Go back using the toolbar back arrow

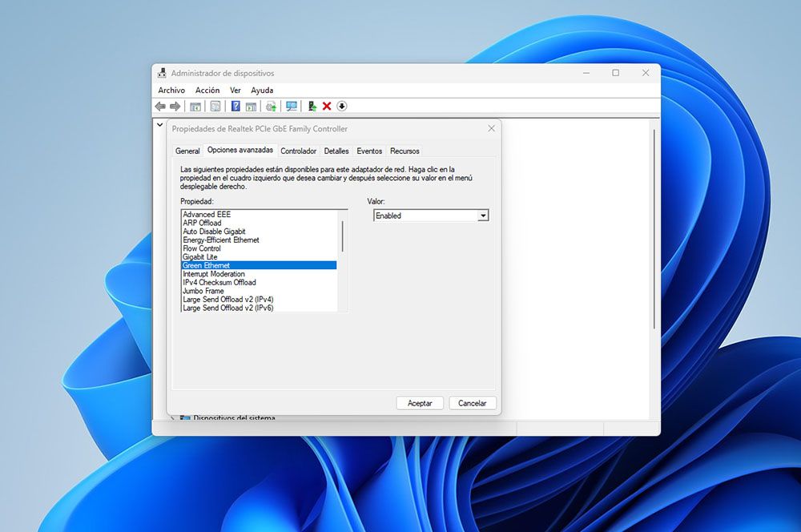pyautogui.click(x=160, y=107)
